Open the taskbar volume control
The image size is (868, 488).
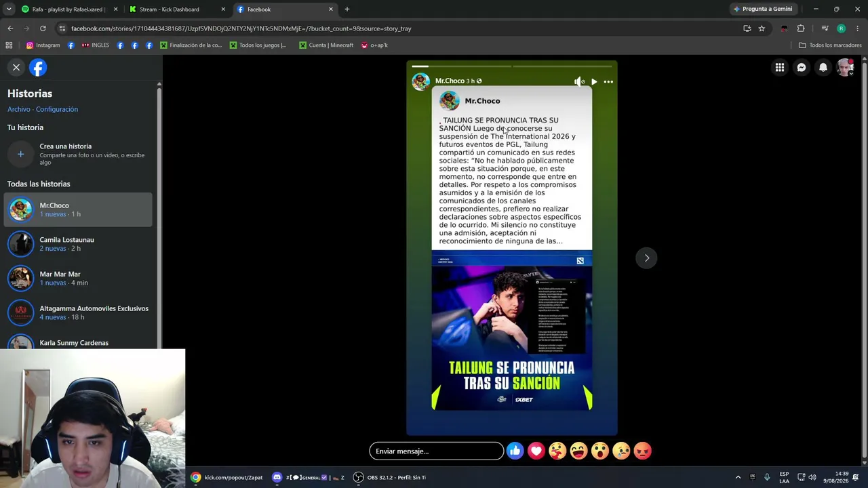[812, 477]
